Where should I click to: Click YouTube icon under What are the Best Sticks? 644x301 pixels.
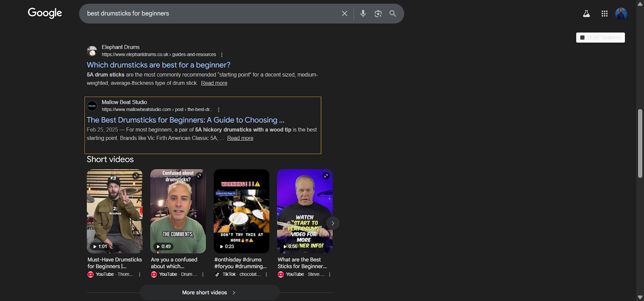click(x=281, y=274)
